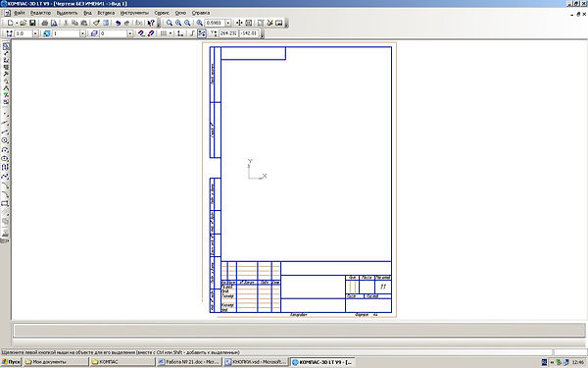Click the local coordinate system icon
The height and width of the screenshot is (368, 588).
click(180, 33)
